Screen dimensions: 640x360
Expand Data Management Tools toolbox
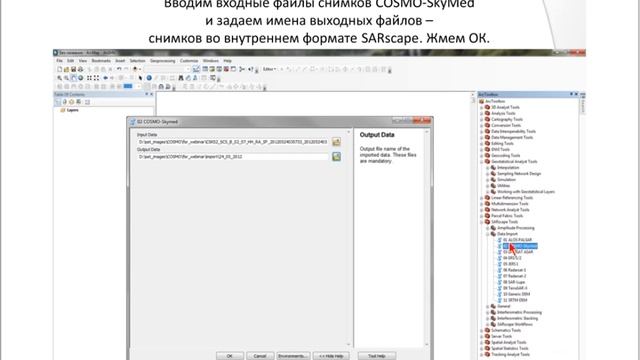(x=482, y=138)
